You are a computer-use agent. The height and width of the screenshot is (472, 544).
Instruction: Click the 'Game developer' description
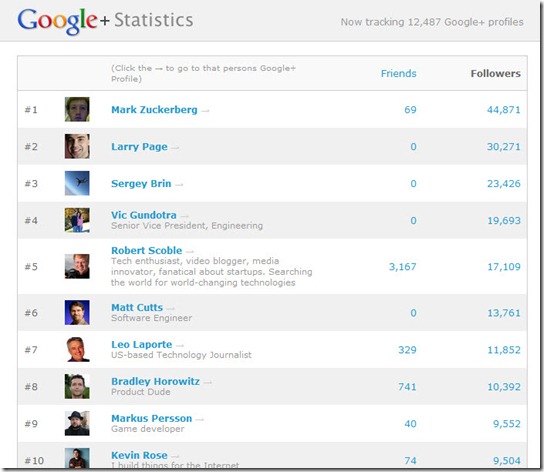coord(147,429)
